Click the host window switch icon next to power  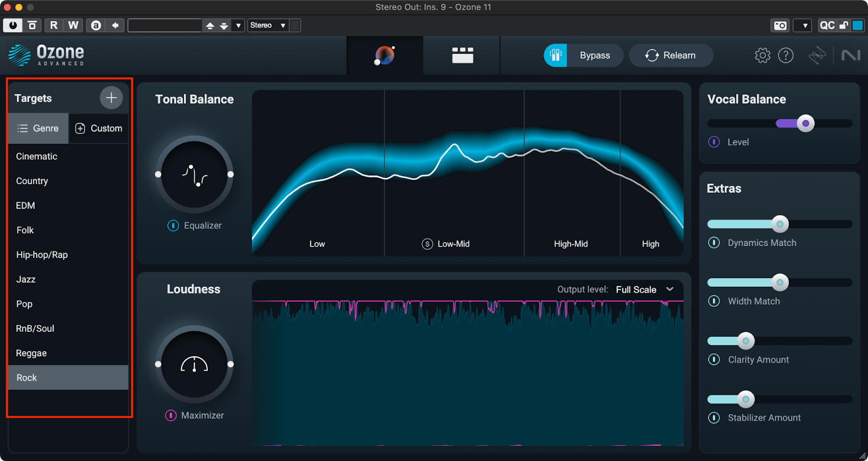coord(32,25)
